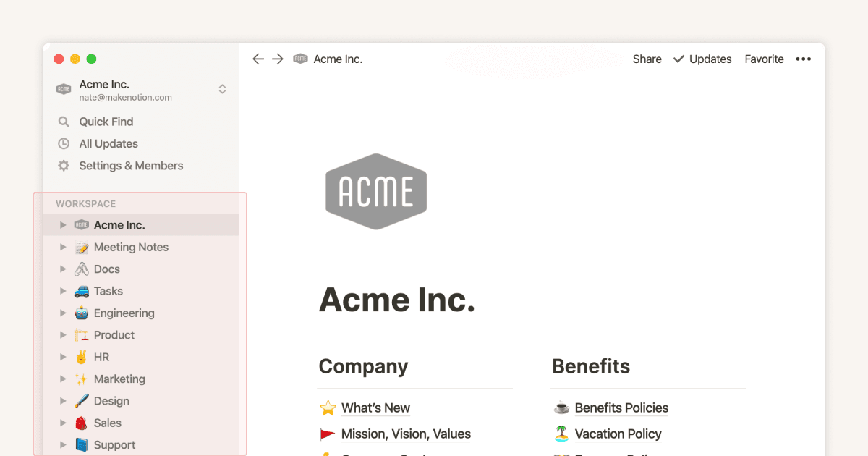Open the Vacation Policy page

pos(617,434)
